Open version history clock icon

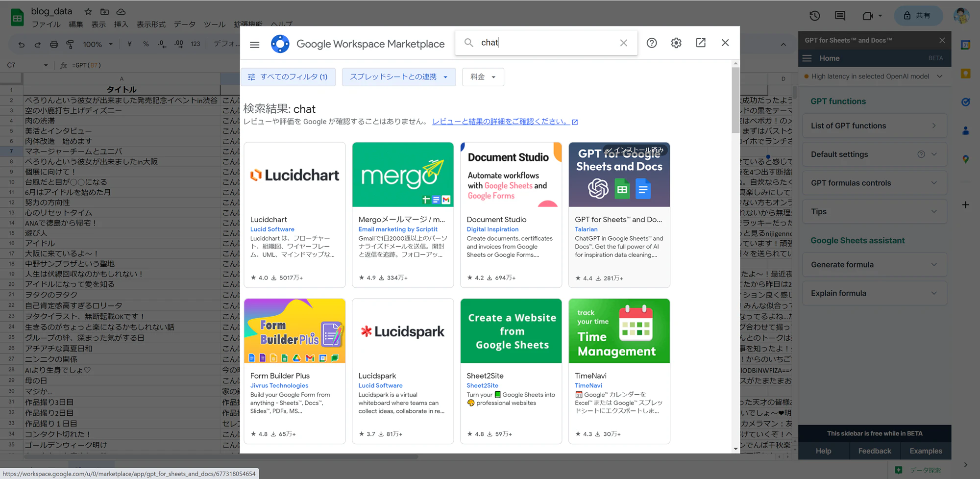pos(815,16)
